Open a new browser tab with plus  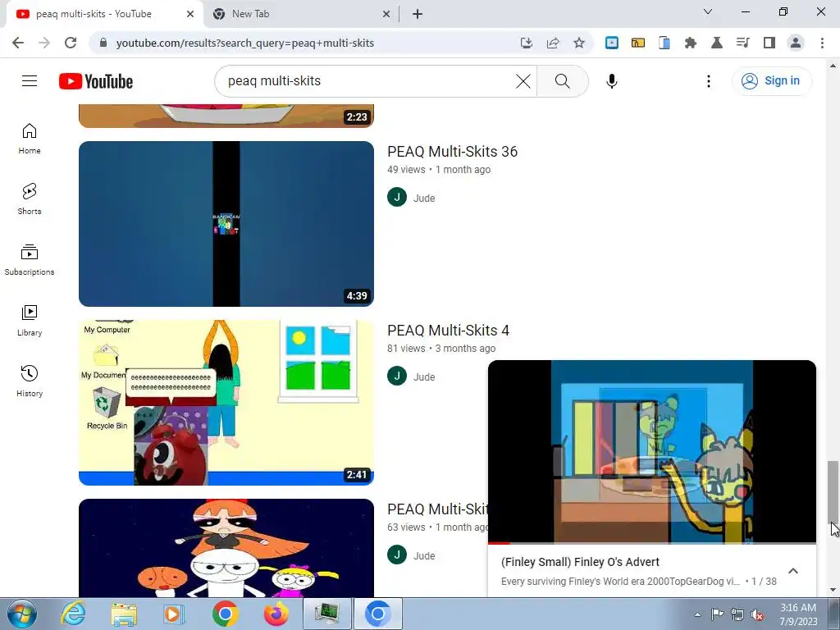[418, 14]
